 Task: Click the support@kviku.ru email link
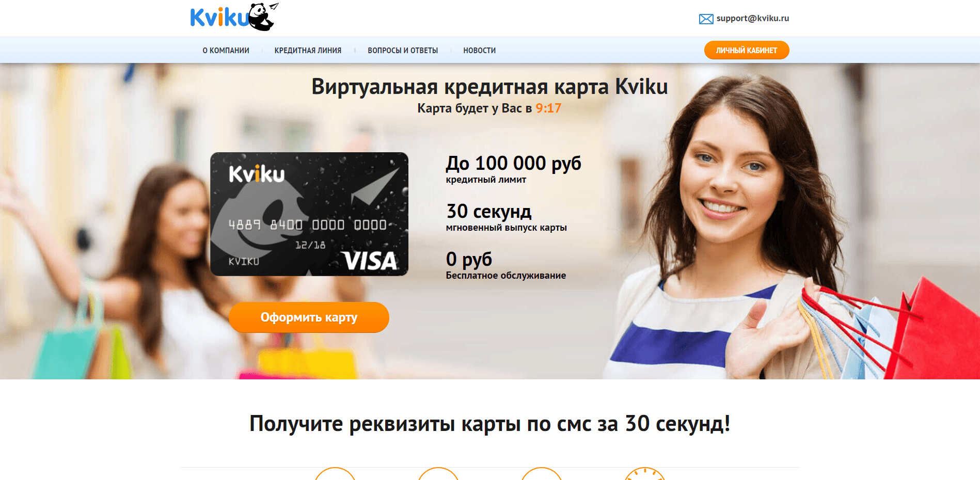tap(752, 18)
